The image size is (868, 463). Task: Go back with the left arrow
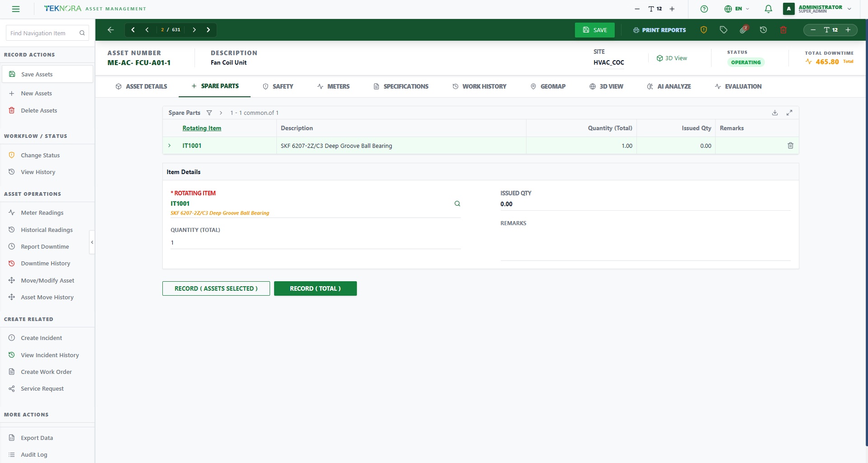[111, 30]
